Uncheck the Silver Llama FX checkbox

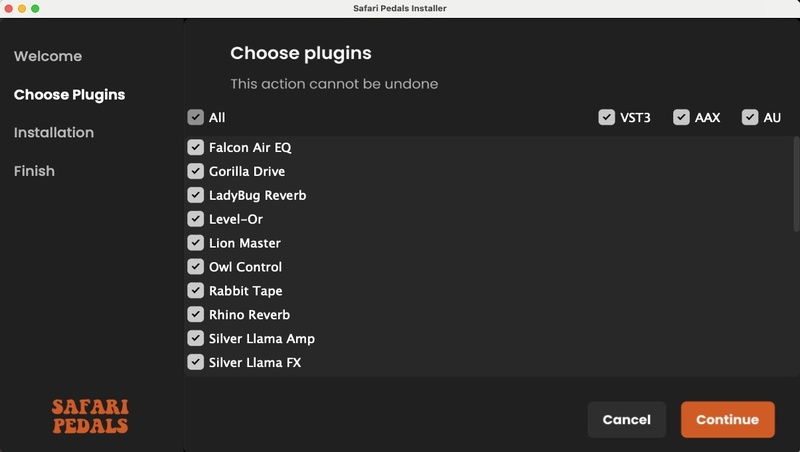coord(196,363)
